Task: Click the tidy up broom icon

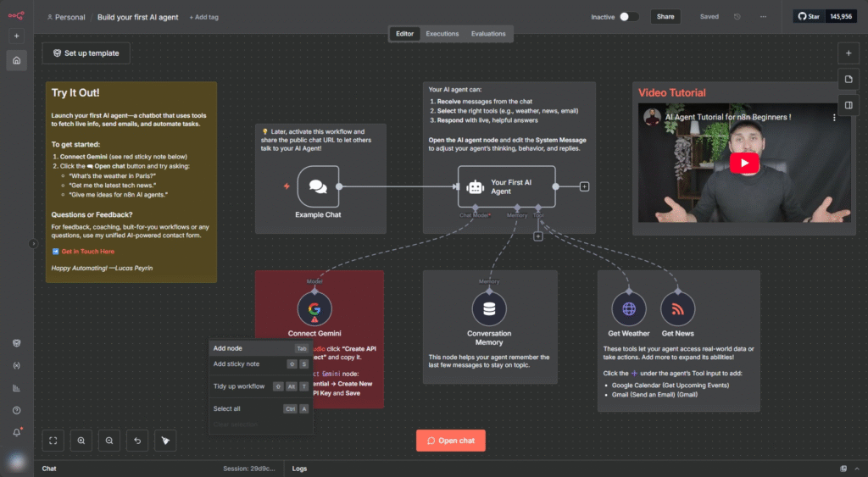Action: coord(165,441)
